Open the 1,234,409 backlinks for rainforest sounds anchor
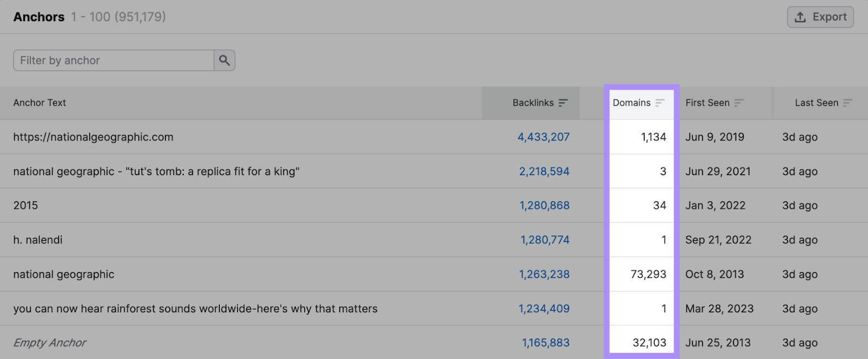This screenshot has height=359, width=868. click(544, 308)
